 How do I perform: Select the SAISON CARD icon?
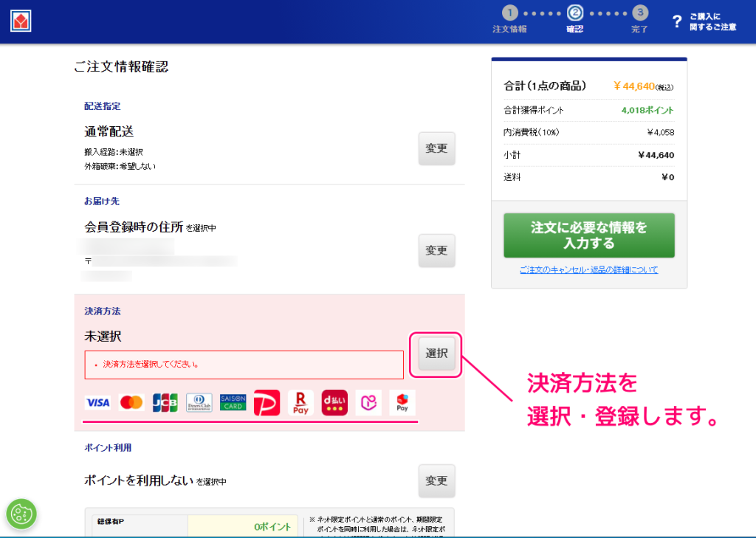[x=233, y=401]
